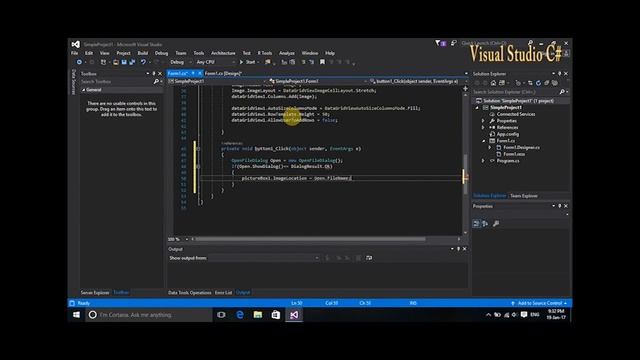This screenshot has height=360, width=640.
Task: Click the Categorized icon in Properties panel
Action: [x=476, y=224]
